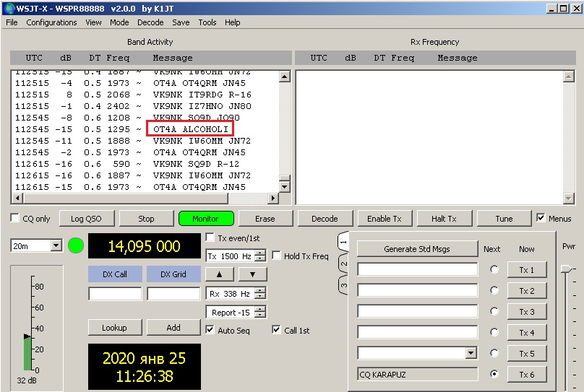
Task: Switch to message tab 3
Action: pyautogui.click(x=343, y=286)
